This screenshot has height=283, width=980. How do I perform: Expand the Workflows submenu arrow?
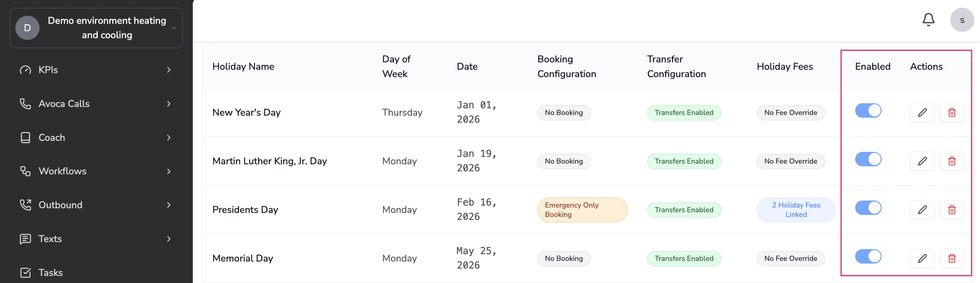click(169, 171)
